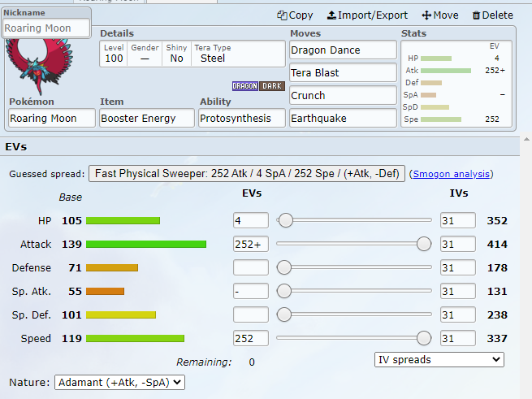The height and width of the screenshot is (399, 532).
Task: Click the Dark type icon
Action: 272,86
